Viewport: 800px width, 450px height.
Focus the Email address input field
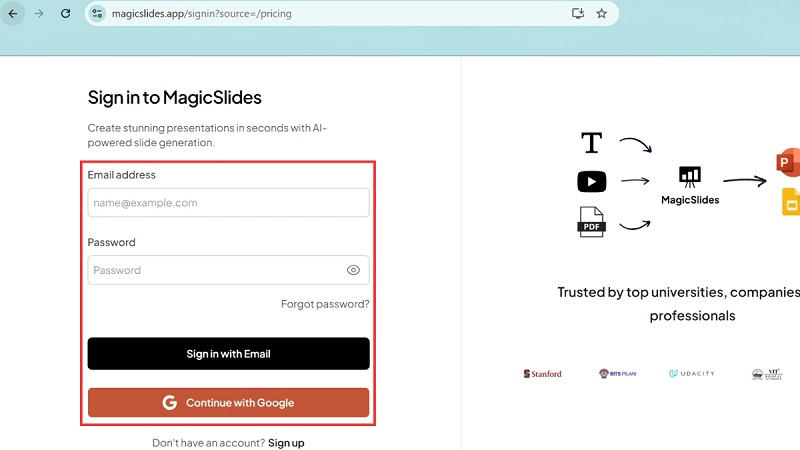pos(228,203)
